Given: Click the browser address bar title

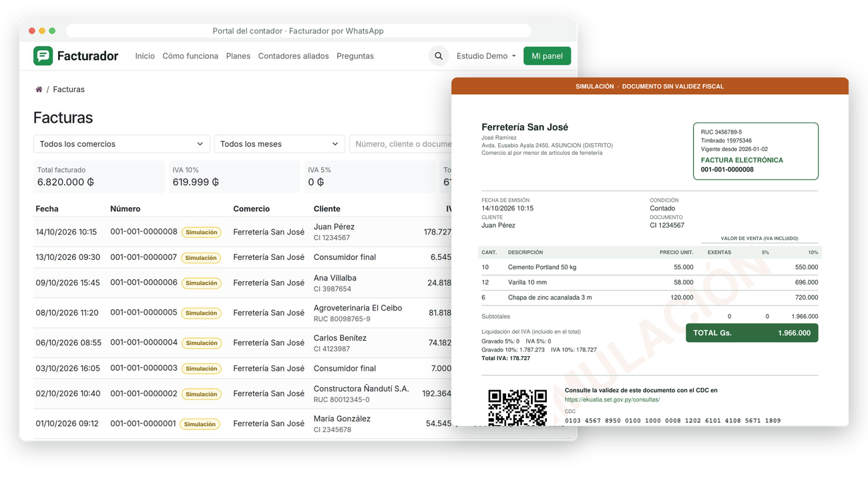Looking at the screenshot, I should tap(298, 31).
